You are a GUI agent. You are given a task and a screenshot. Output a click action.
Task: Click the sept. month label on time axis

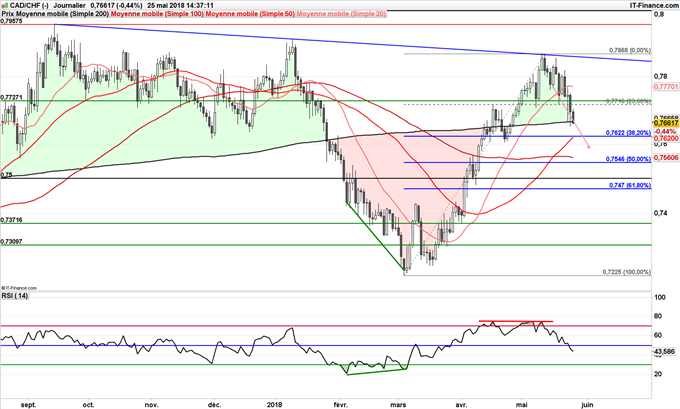tap(29, 405)
